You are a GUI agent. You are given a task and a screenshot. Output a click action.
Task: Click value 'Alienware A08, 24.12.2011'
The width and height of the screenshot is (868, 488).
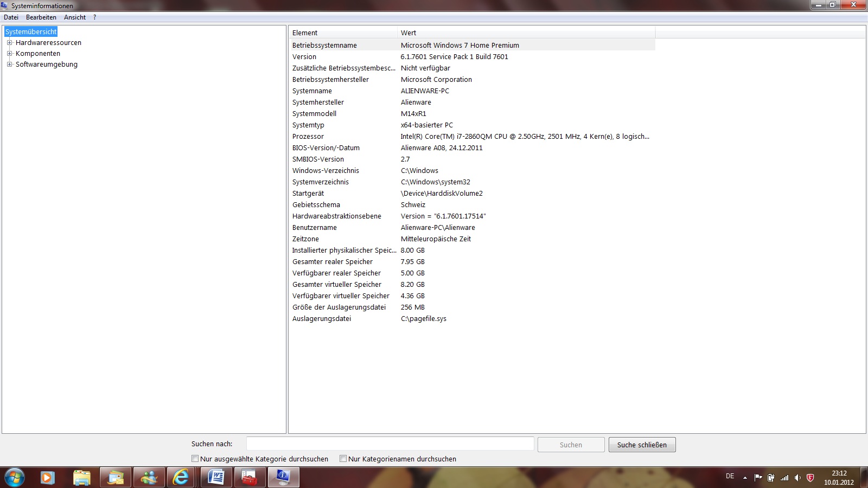442,148
